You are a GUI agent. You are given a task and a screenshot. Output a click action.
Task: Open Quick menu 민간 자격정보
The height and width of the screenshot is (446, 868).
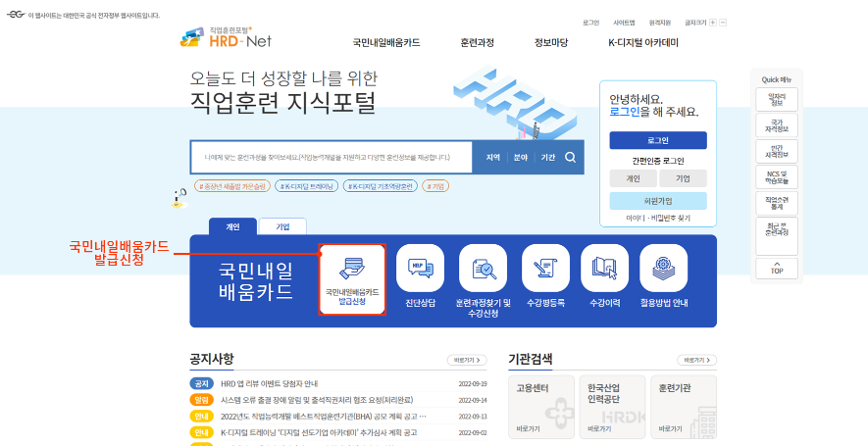point(777,152)
